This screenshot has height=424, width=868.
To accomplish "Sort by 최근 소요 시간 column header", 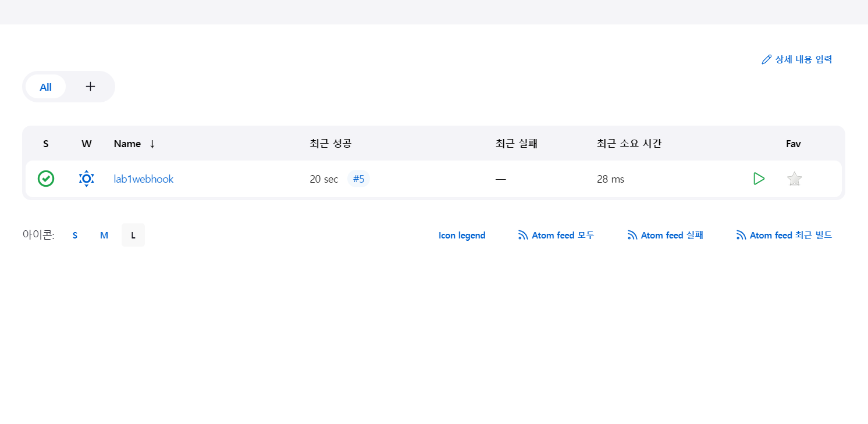I will (x=629, y=144).
